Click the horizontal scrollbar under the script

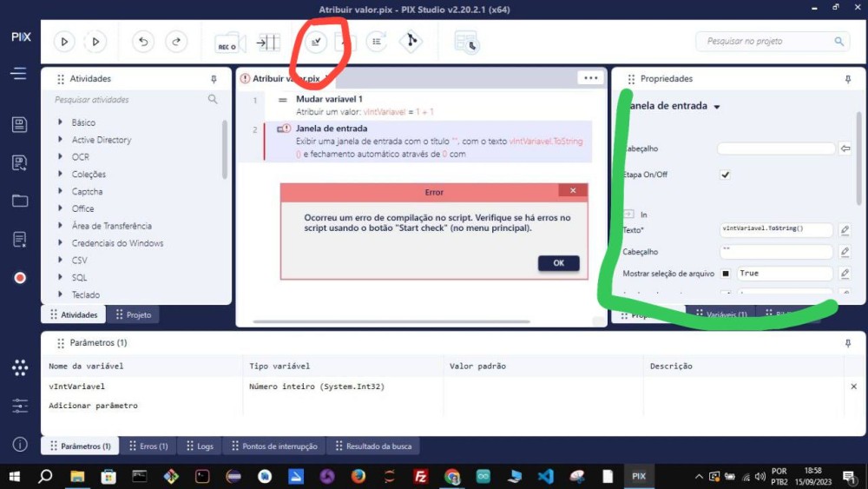[x=391, y=321]
